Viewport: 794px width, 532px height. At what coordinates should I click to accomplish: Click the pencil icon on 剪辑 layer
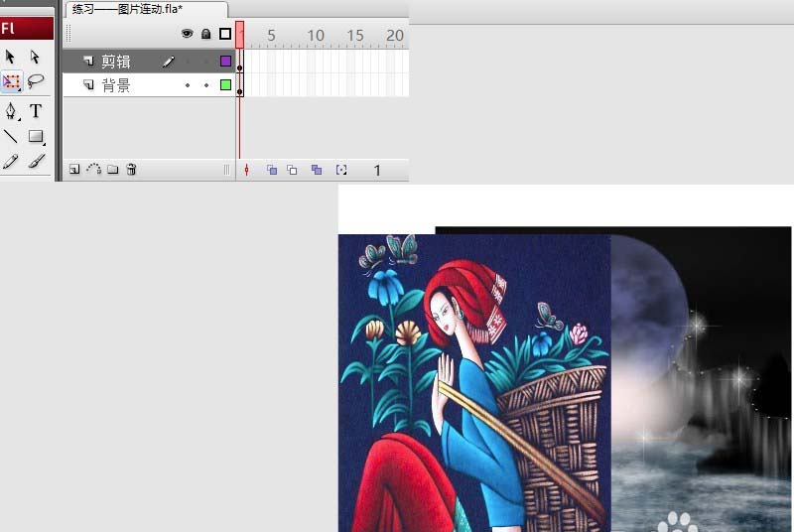click(x=169, y=62)
